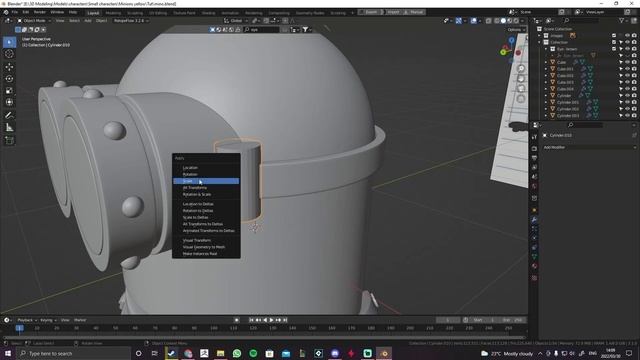Select the Measure tool
Image resolution: width=640 pixels, height=360 pixels.
(9, 128)
